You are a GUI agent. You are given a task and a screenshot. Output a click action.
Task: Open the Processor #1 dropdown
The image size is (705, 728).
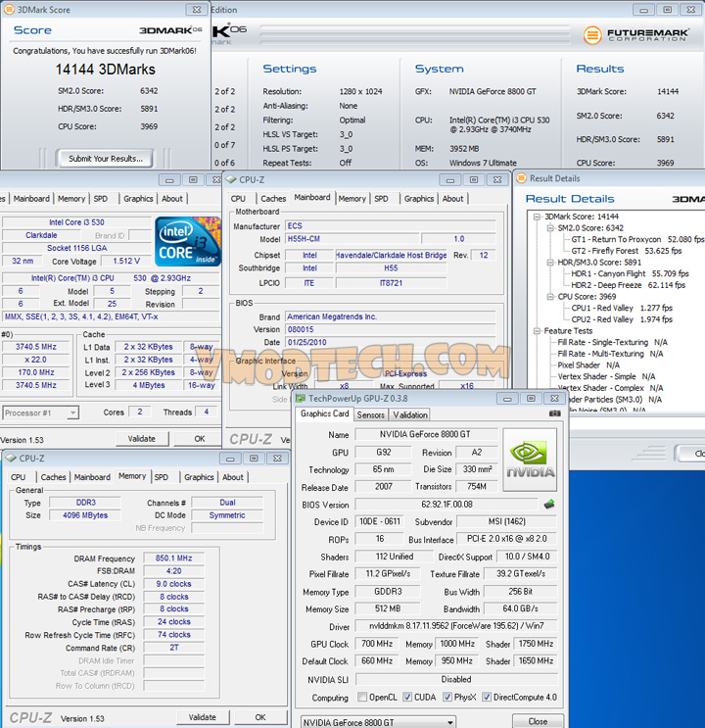pos(72,413)
